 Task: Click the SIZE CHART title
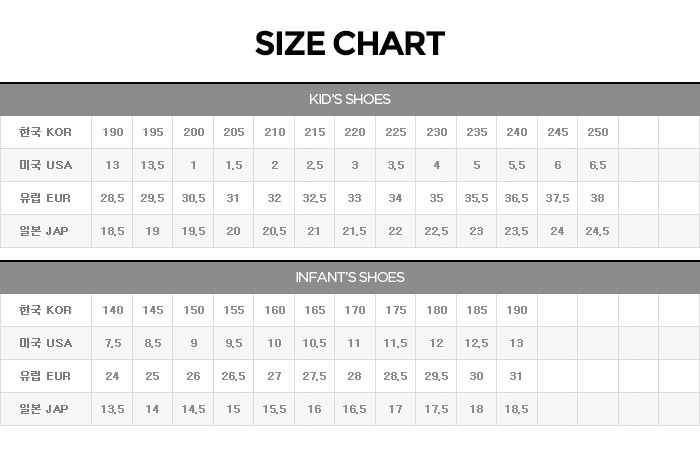tap(349, 44)
